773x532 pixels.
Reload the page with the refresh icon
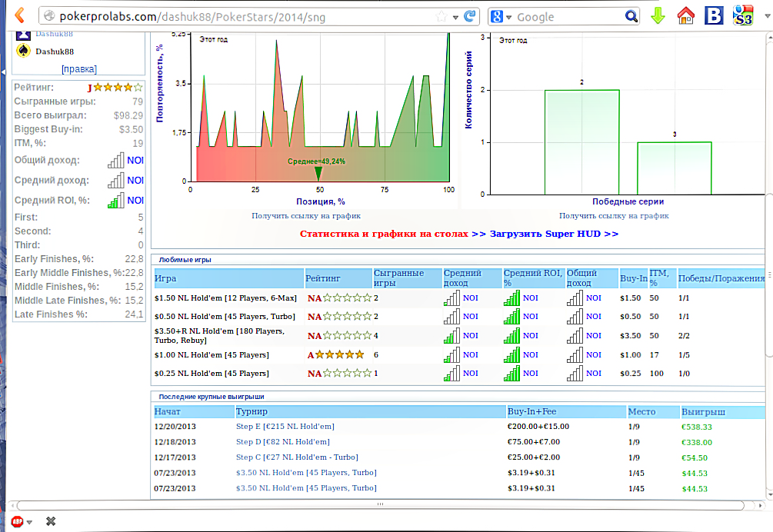470,16
